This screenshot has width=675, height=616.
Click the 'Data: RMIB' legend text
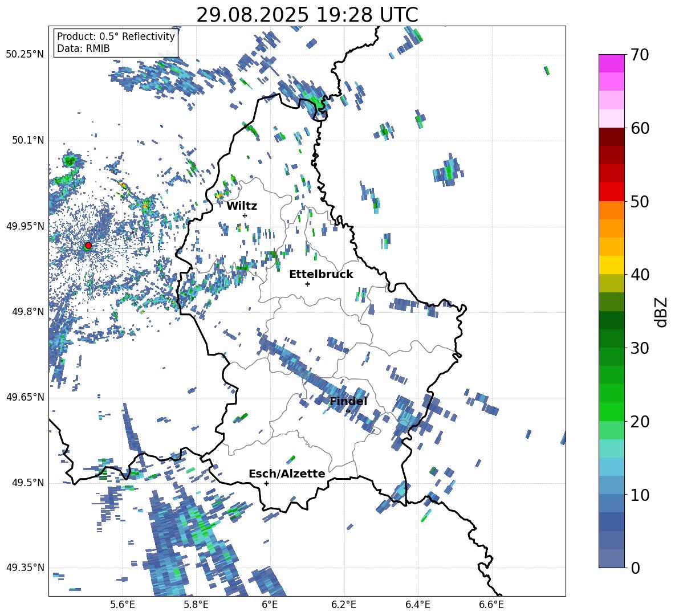(83, 48)
